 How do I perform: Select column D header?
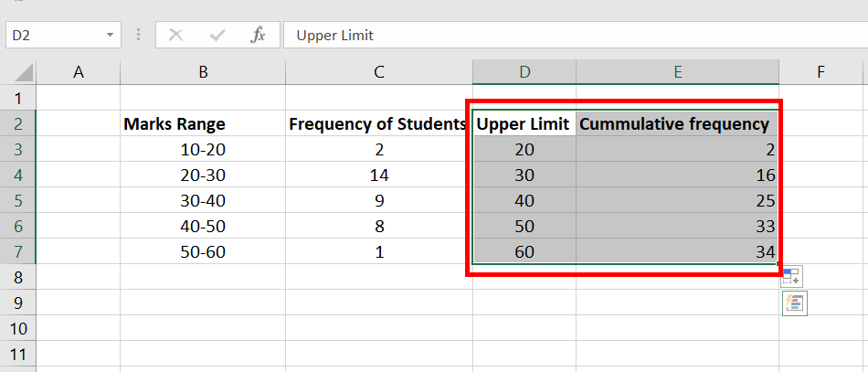524,72
